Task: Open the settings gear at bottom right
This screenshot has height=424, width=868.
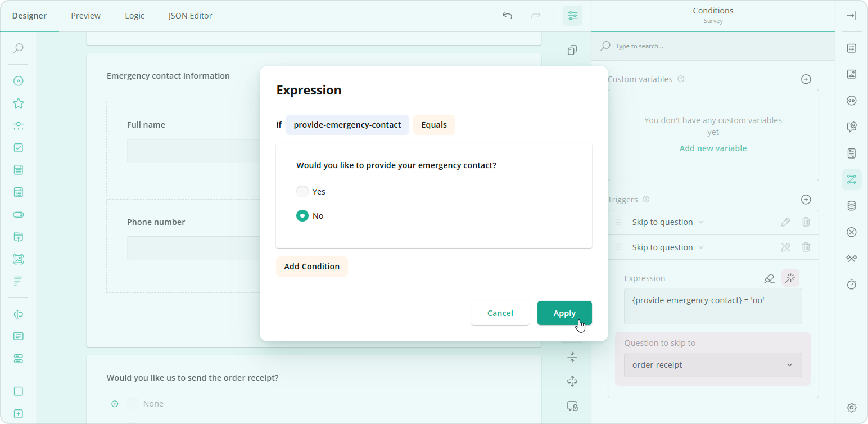Action: click(x=851, y=407)
